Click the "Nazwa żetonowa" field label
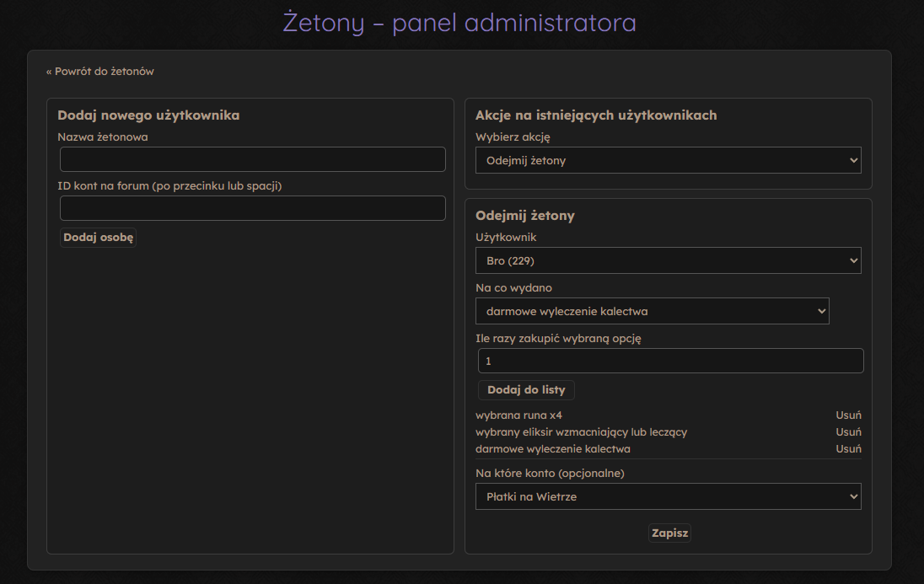This screenshot has height=584, width=924. 103,137
